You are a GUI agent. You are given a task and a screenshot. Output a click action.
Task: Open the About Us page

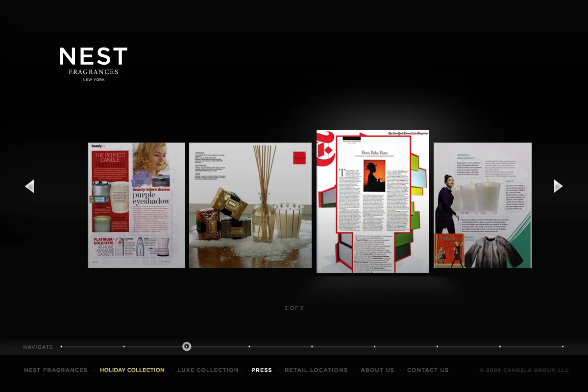377,370
